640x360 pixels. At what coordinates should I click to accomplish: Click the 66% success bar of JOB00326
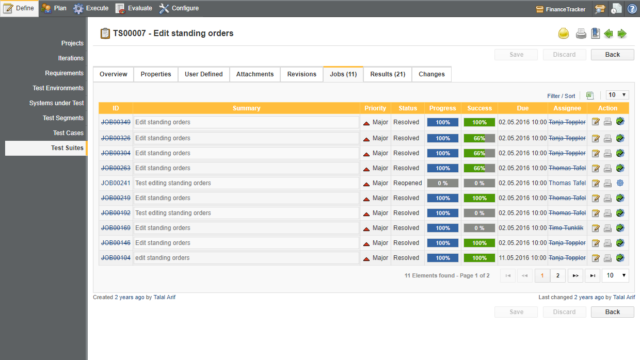479,138
